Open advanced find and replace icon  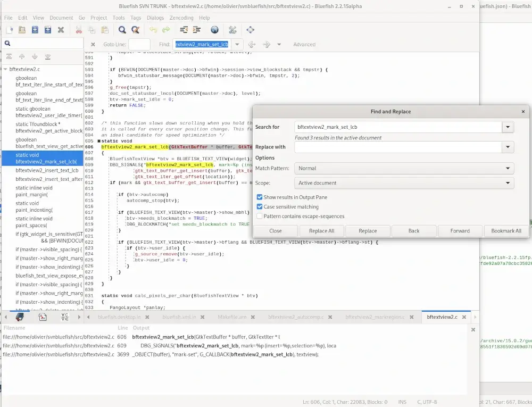click(135, 30)
